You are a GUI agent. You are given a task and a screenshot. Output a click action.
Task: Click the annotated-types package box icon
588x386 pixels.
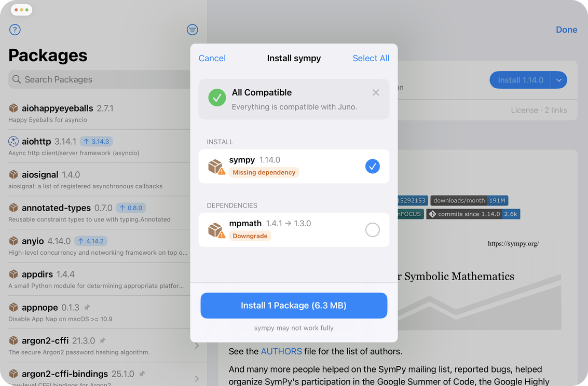[x=13, y=208]
